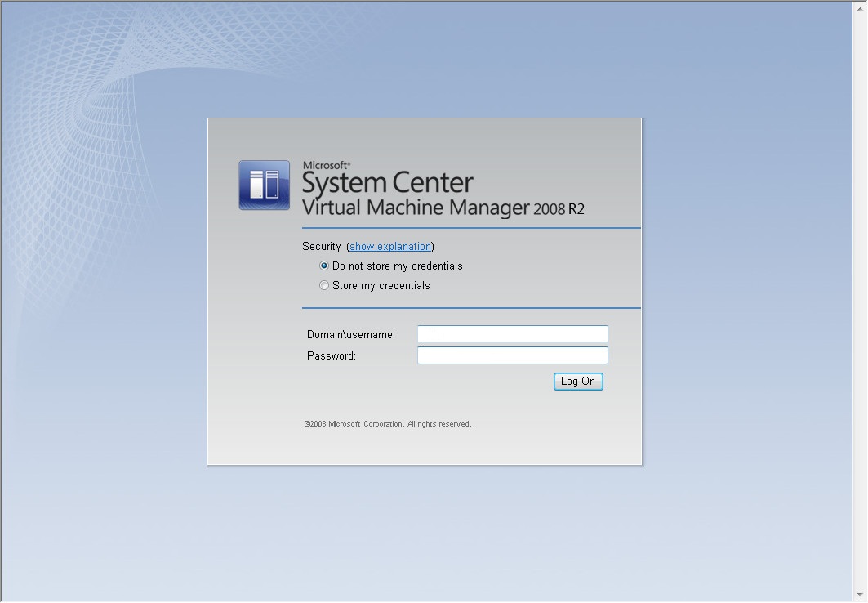The width and height of the screenshot is (868, 603).
Task: Click the vertical scrollbar track
Action: coord(860,302)
